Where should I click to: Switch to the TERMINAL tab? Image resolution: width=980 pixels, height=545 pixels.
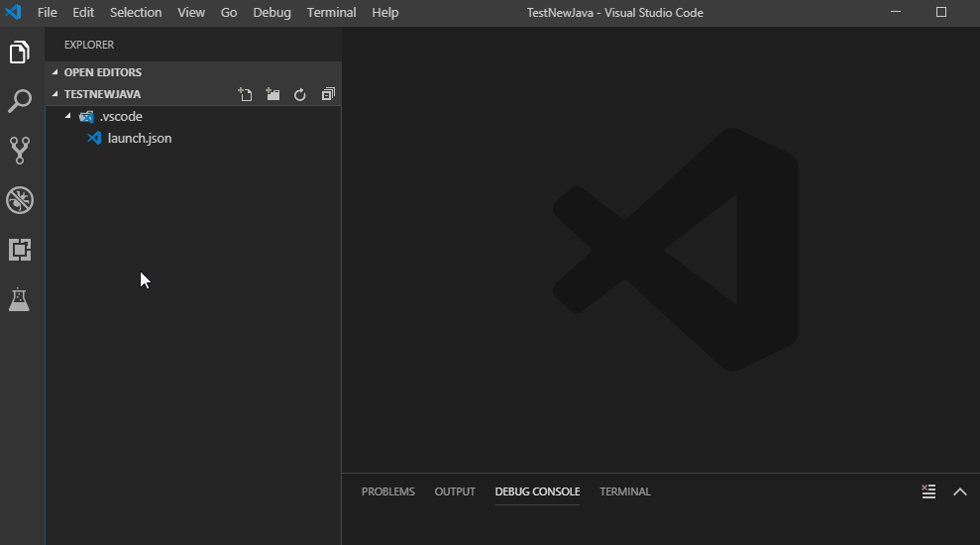coord(625,491)
